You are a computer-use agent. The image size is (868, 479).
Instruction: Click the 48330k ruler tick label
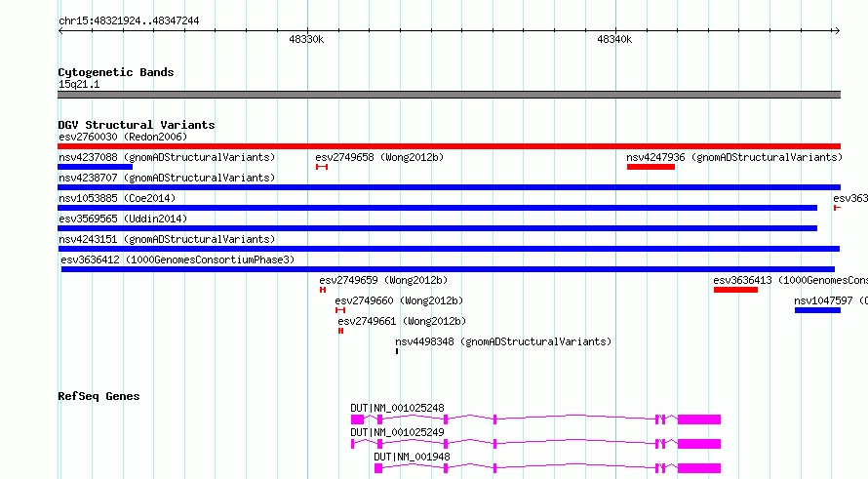coord(306,39)
